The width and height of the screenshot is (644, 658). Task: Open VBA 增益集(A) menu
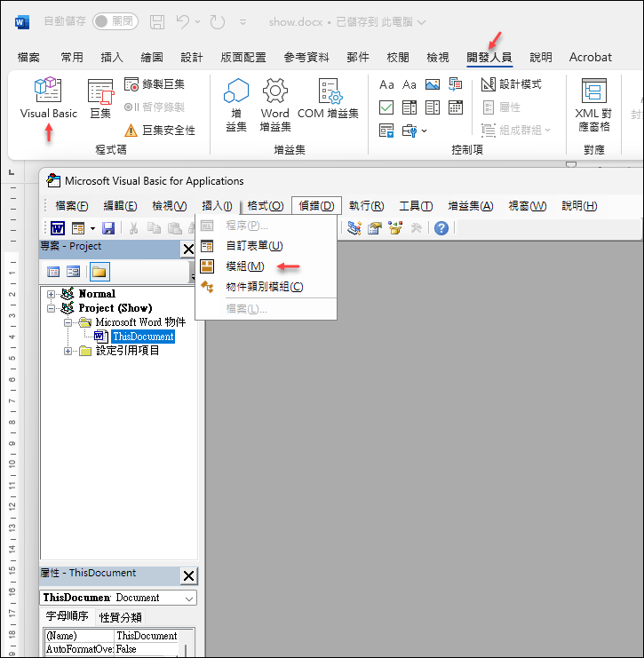[470, 206]
